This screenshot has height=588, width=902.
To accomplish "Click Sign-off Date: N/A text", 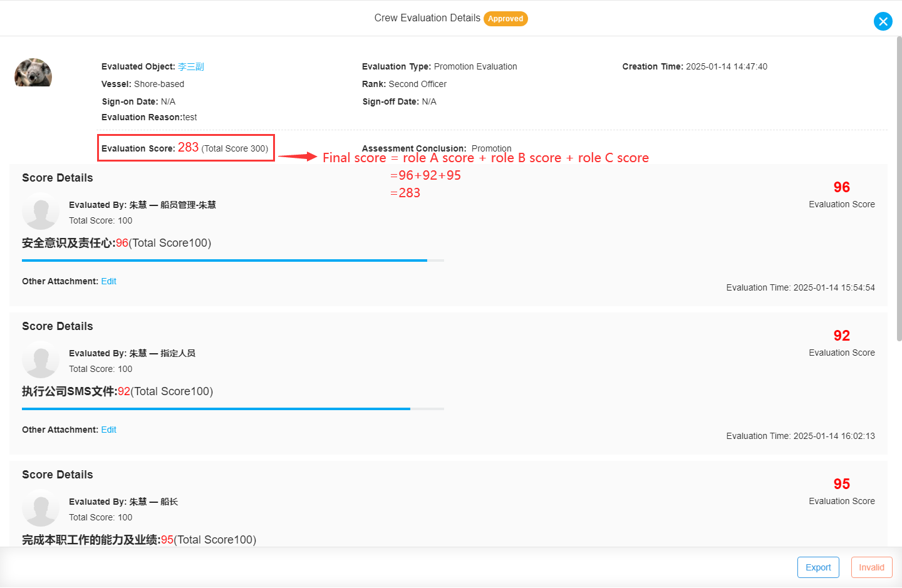I will tap(400, 101).
